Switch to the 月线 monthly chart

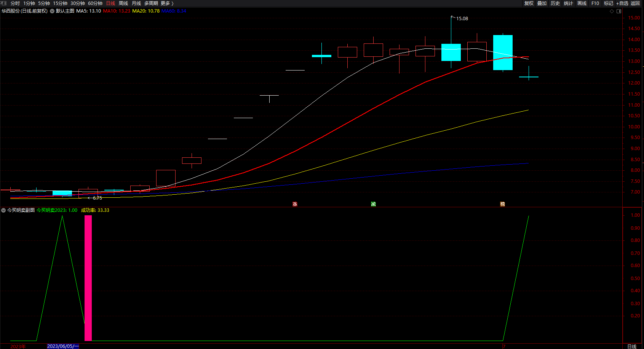(x=136, y=3)
